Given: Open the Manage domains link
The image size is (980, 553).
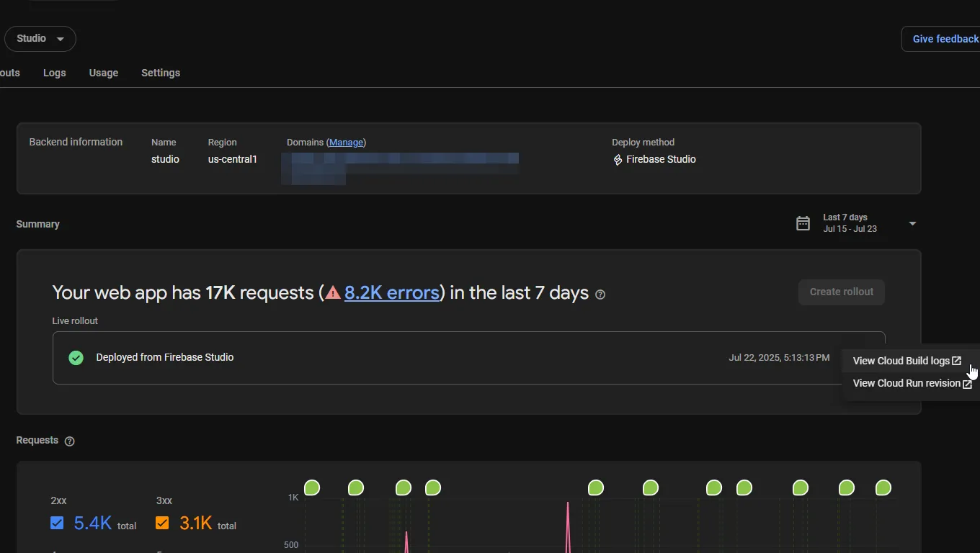Looking at the screenshot, I should [346, 142].
